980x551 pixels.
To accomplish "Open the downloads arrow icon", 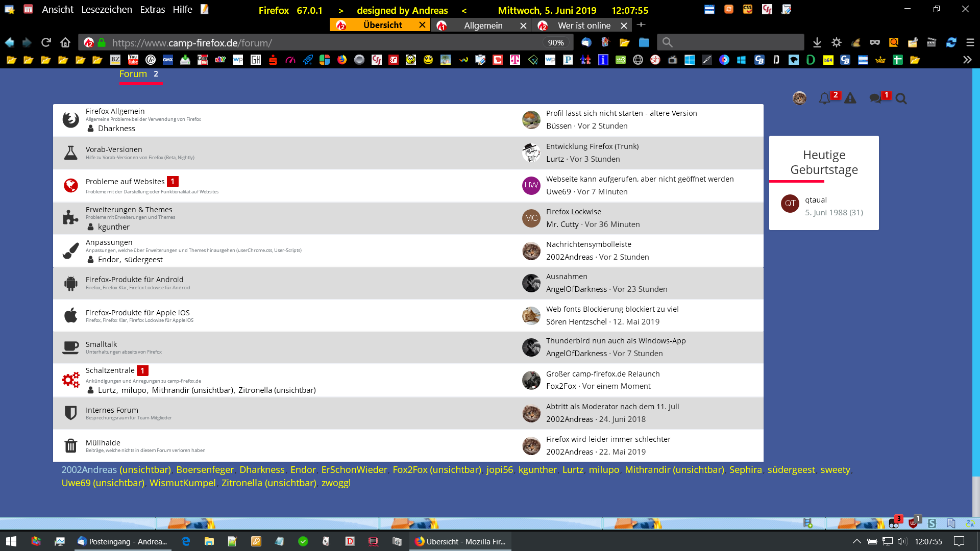I will (817, 42).
